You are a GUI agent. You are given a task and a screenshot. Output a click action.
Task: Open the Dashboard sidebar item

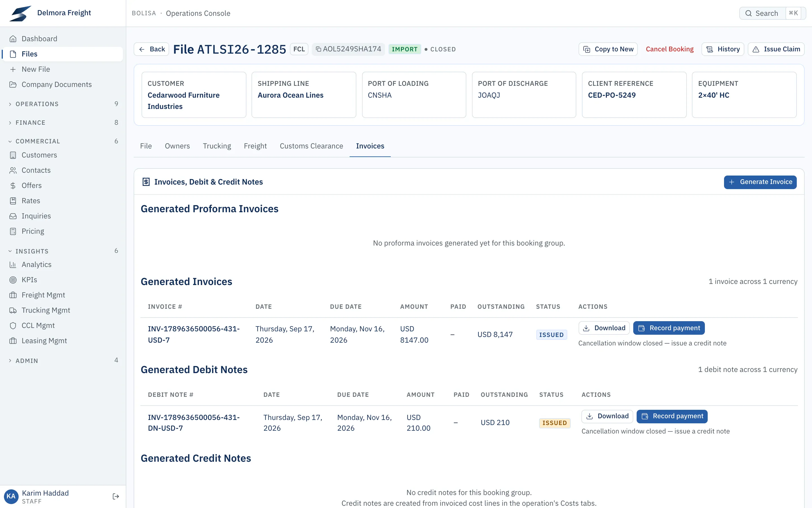coord(63,39)
